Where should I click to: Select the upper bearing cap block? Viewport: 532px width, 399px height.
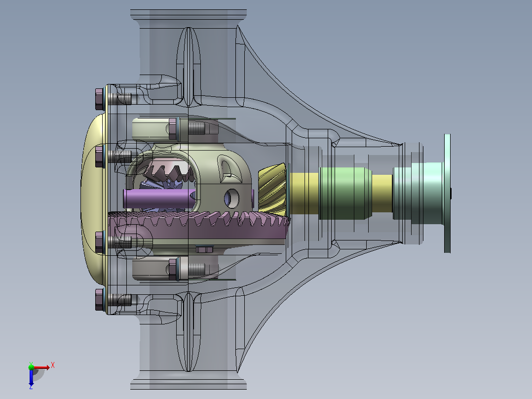(x=151, y=129)
